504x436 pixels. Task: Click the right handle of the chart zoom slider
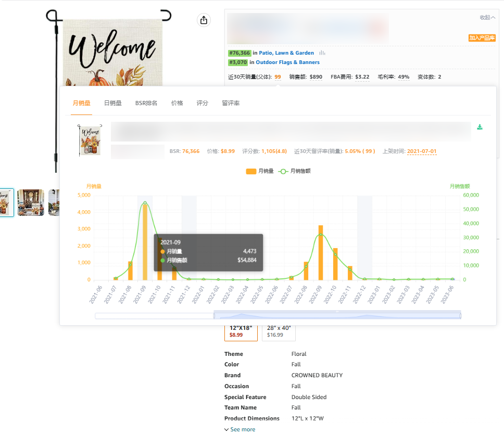click(x=461, y=316)
